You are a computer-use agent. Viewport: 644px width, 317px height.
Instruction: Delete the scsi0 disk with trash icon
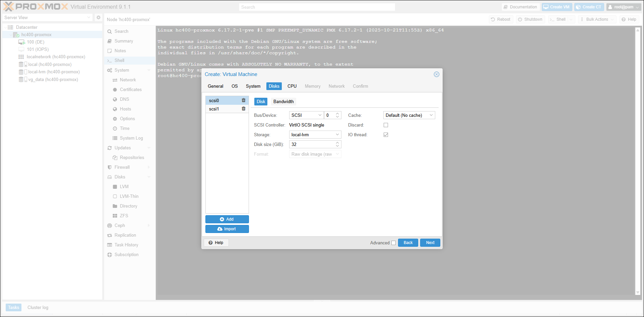(x=244, y=100)
